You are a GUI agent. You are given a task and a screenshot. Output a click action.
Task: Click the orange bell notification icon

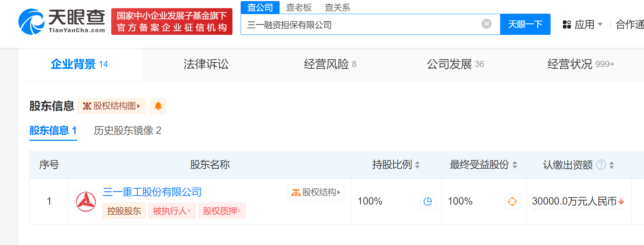click(158, 106)
